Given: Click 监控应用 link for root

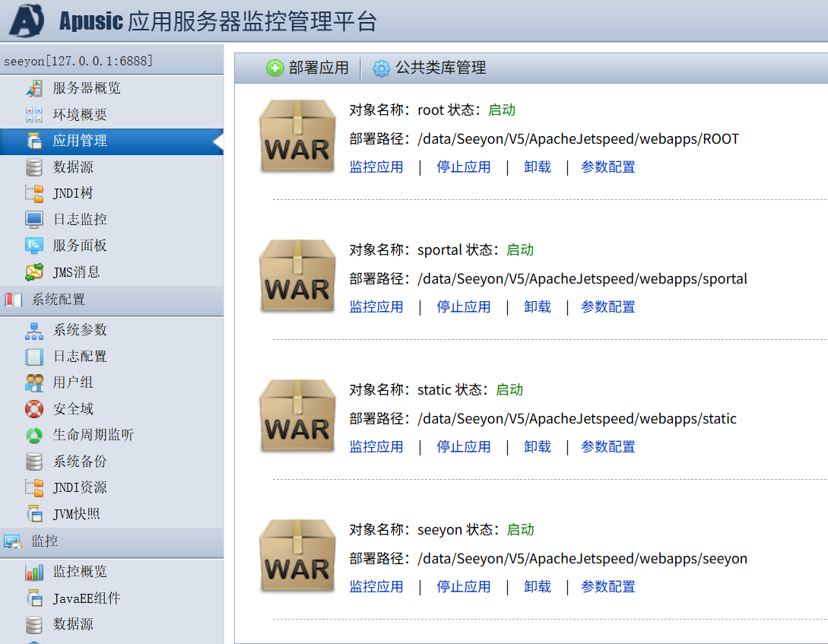Looking at the screenshot, I should 376,167.
